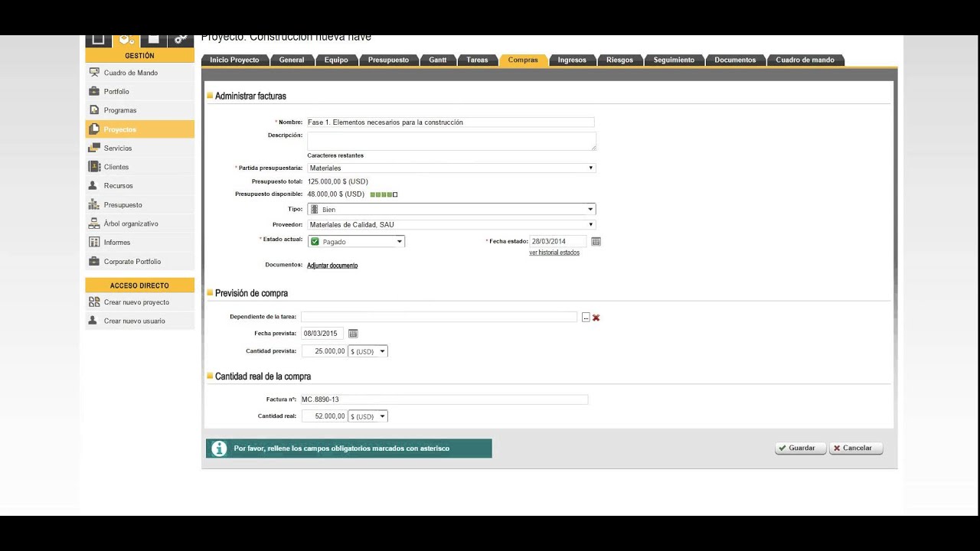Click the GESTIÓN section header

[x=139, y=56]
